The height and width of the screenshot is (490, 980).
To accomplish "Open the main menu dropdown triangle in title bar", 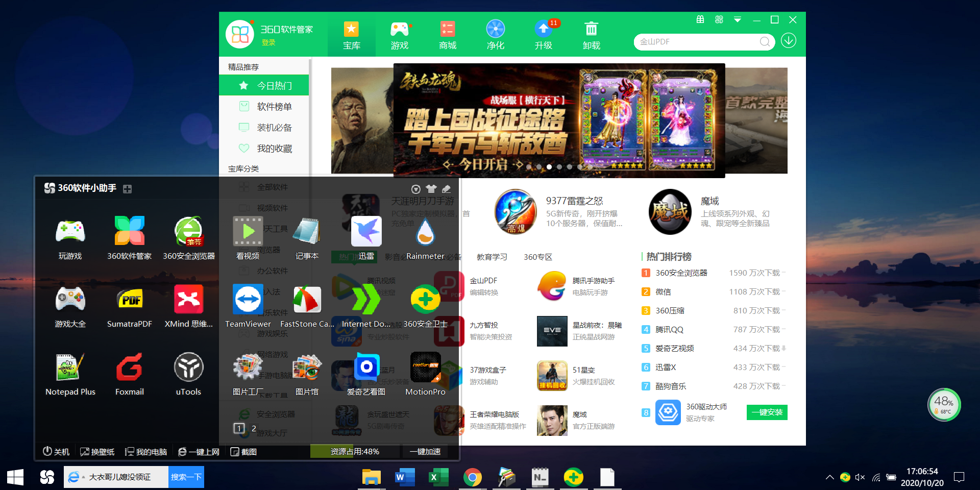I will pos(738,19).
